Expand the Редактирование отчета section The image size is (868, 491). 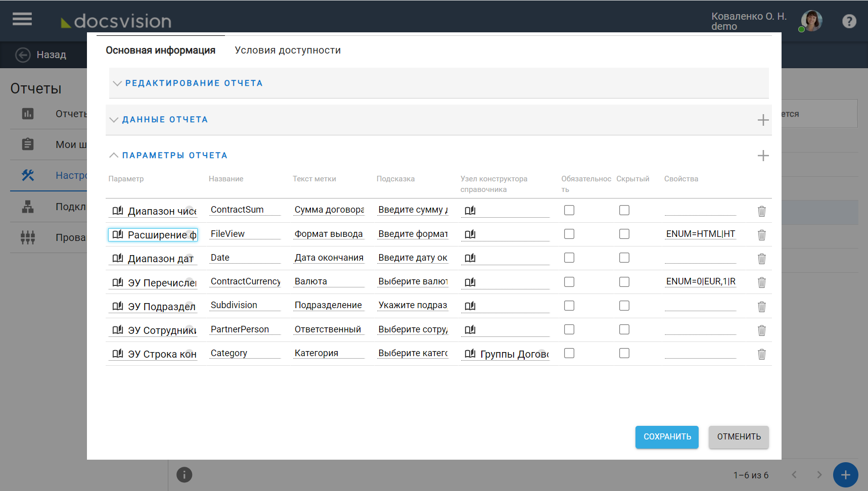pos(194,83)
